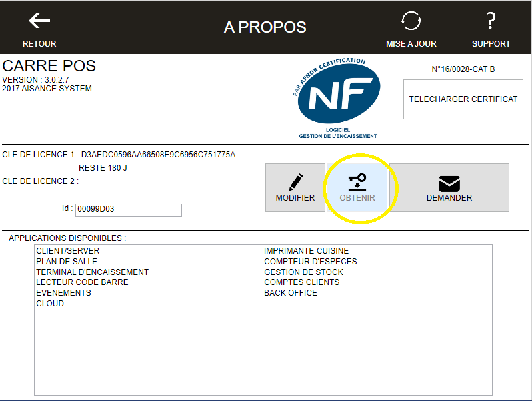532x401 pixels.
Task: Click the MODIFIER pencil button
Action: coord(295,187)
